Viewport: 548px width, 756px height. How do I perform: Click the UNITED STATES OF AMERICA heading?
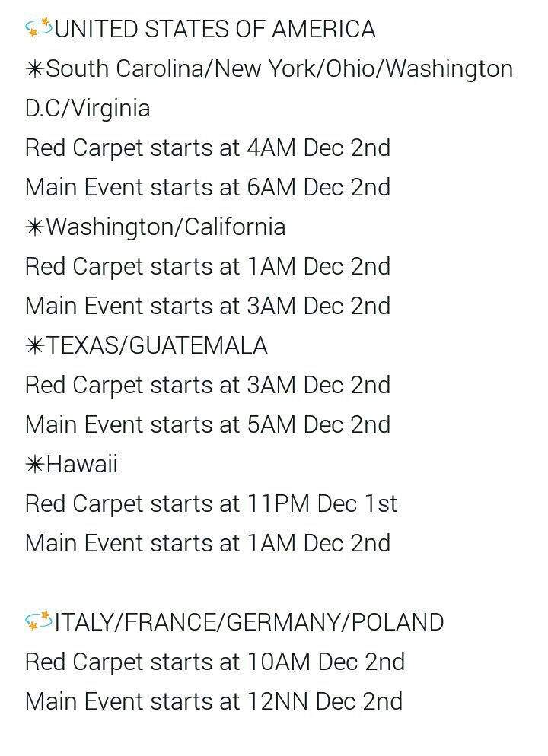215,28
